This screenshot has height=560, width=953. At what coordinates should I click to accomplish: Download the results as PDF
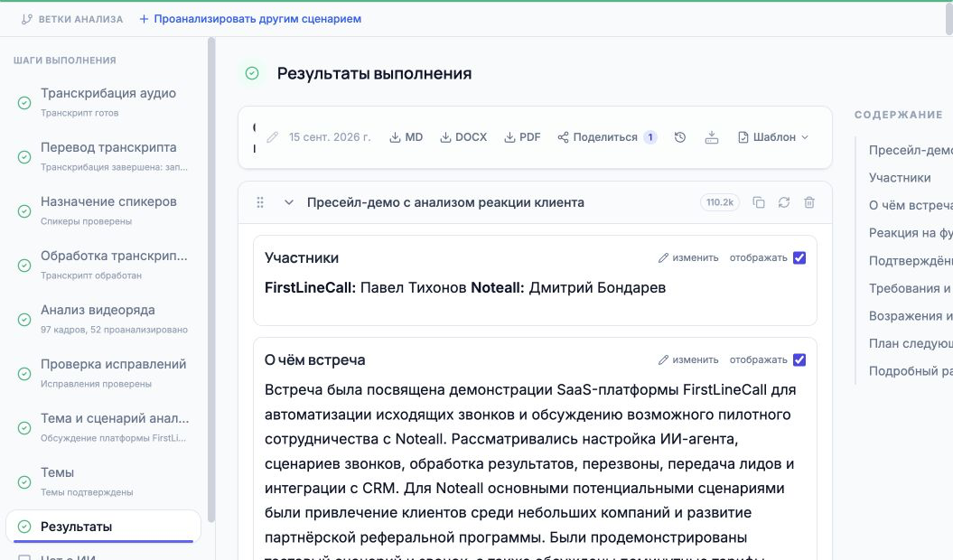(x=522, y=137)
